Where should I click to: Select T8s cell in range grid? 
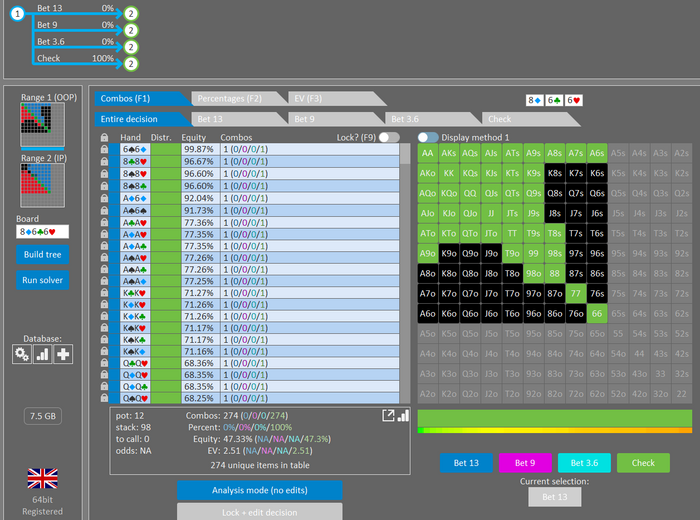click(555, 233)
